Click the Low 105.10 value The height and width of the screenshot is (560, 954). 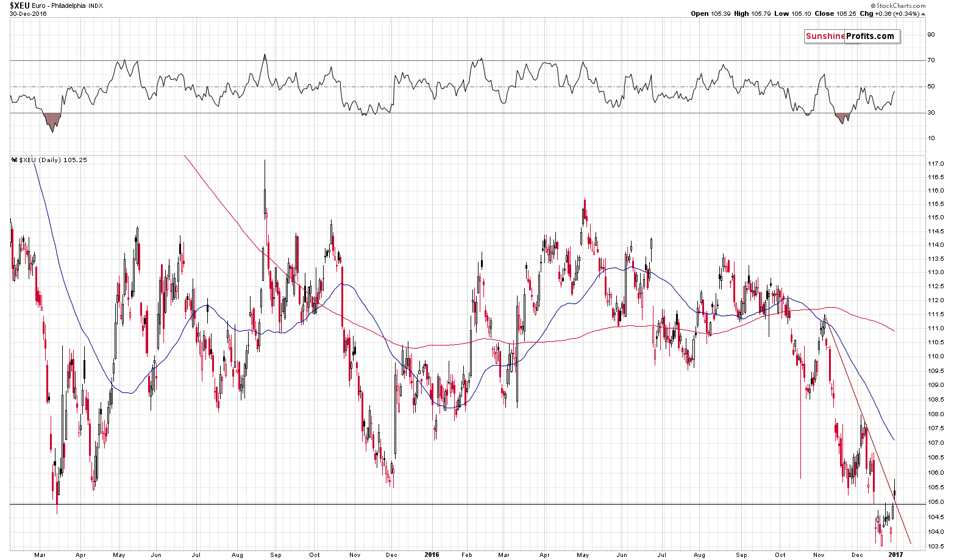(792, 13)
